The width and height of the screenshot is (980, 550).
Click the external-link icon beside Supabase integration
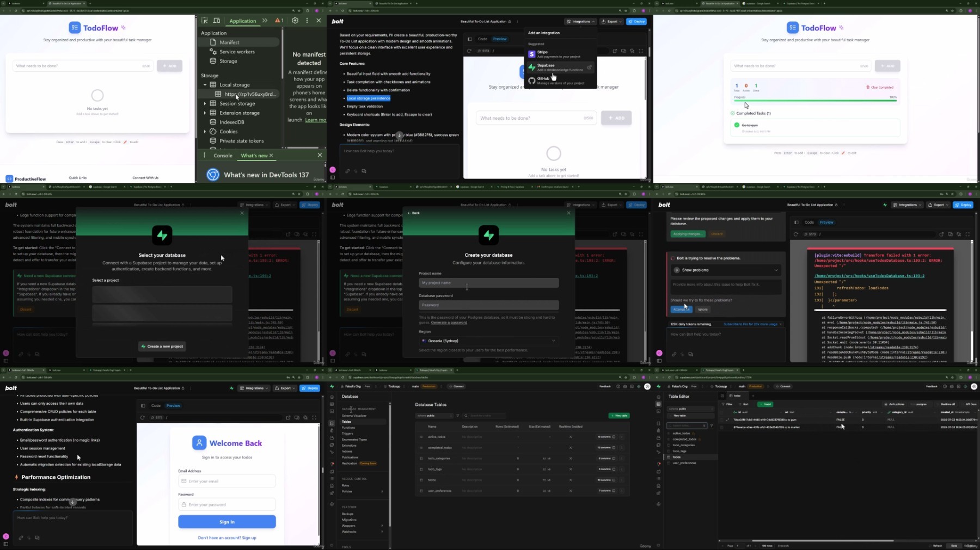589,67
